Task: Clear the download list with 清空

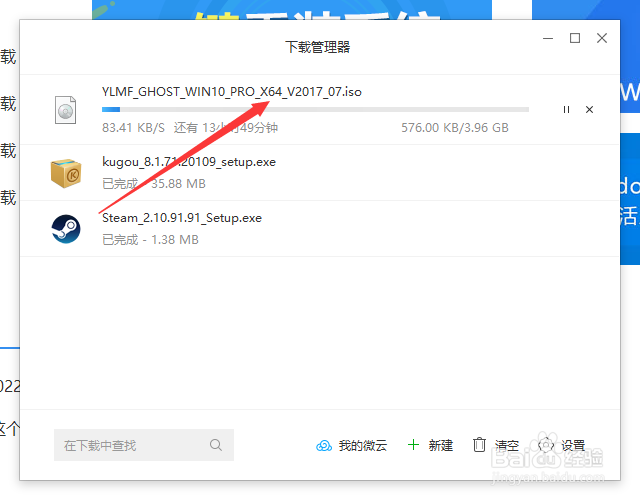Action: pyautogui.click(x=496, y=445)
